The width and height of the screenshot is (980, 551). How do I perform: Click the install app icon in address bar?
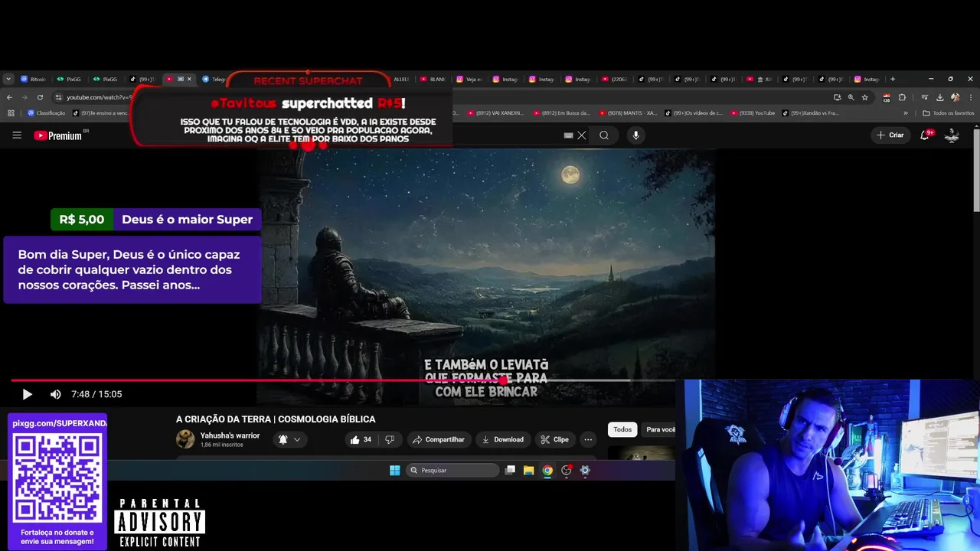[837, 97]
